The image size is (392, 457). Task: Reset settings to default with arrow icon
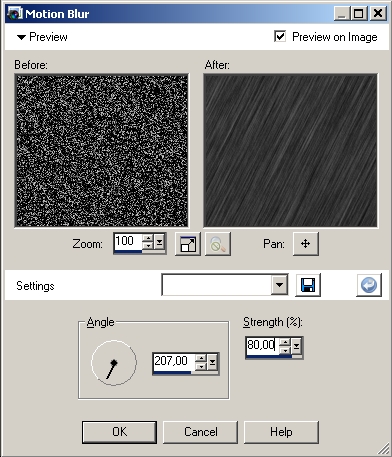click(x=369, y=285)
